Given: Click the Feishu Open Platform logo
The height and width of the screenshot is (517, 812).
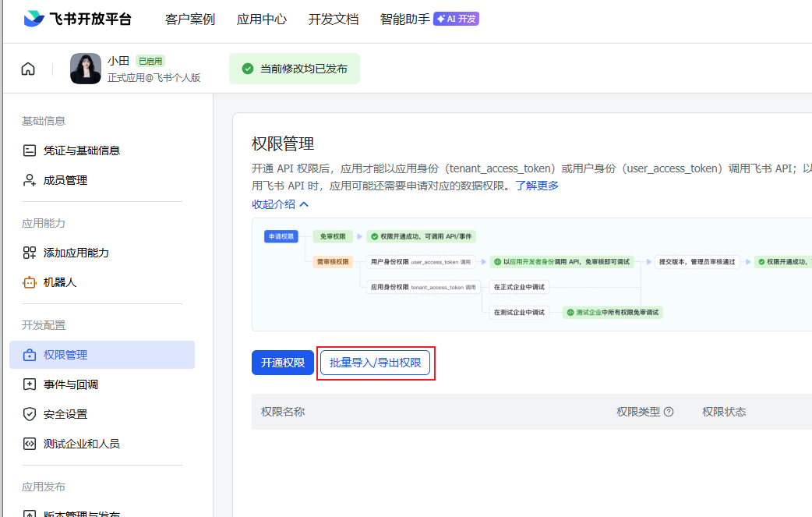Looking at the screenshot, I should tap(77, 19).
